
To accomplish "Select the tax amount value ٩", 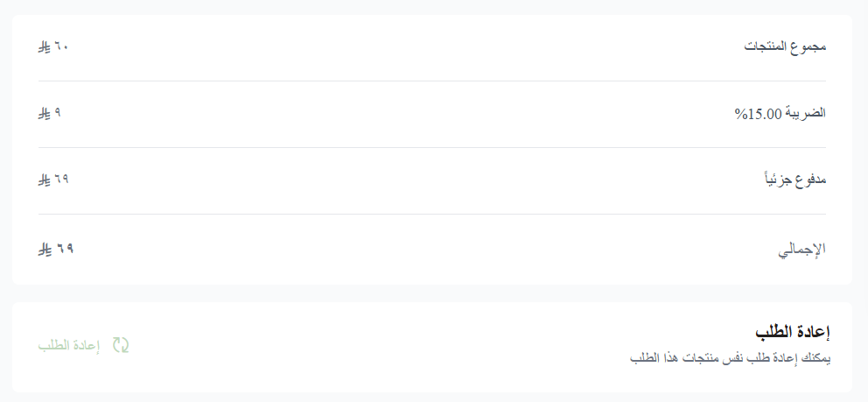I will tap(58, 113).
